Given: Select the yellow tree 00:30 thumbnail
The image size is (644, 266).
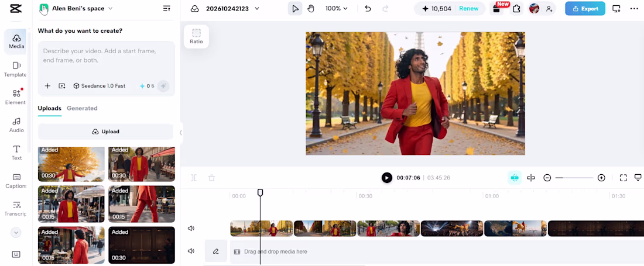Looking at the screenshot, I should pyautogui.click(x=71, y=164).
